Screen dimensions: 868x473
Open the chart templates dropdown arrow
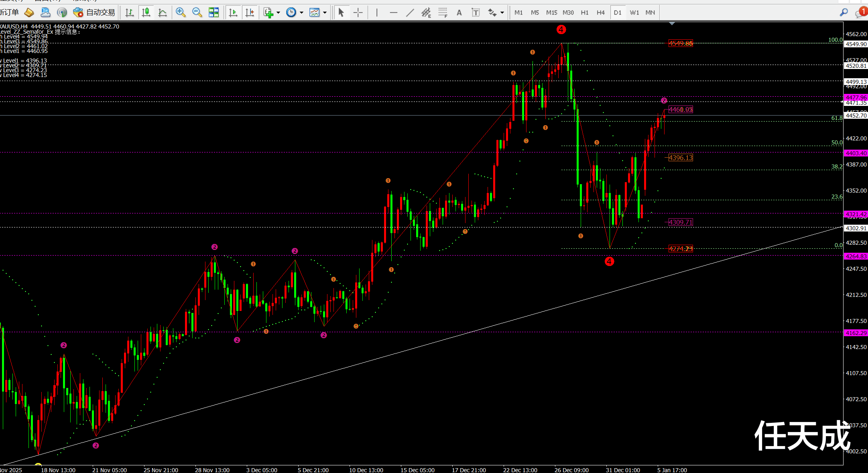point(325,13)
